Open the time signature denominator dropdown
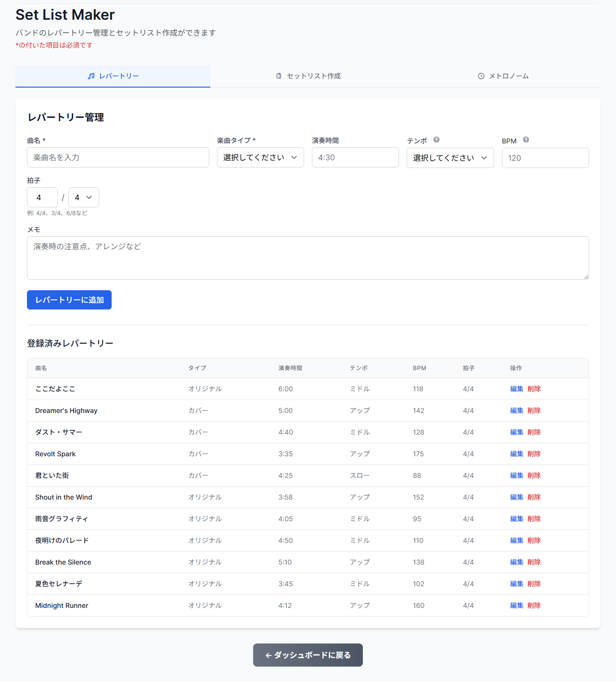 pyautogui.click(x=84, y=197)
